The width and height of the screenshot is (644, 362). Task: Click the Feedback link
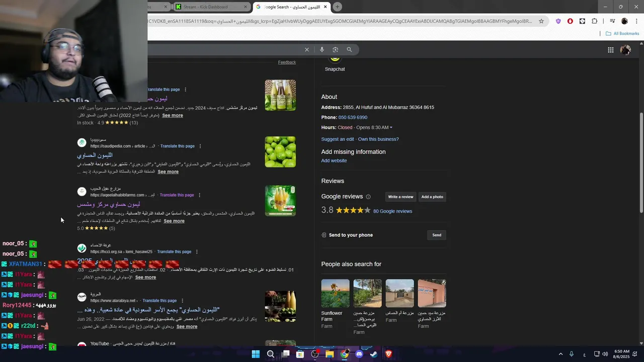click(287, 62)
